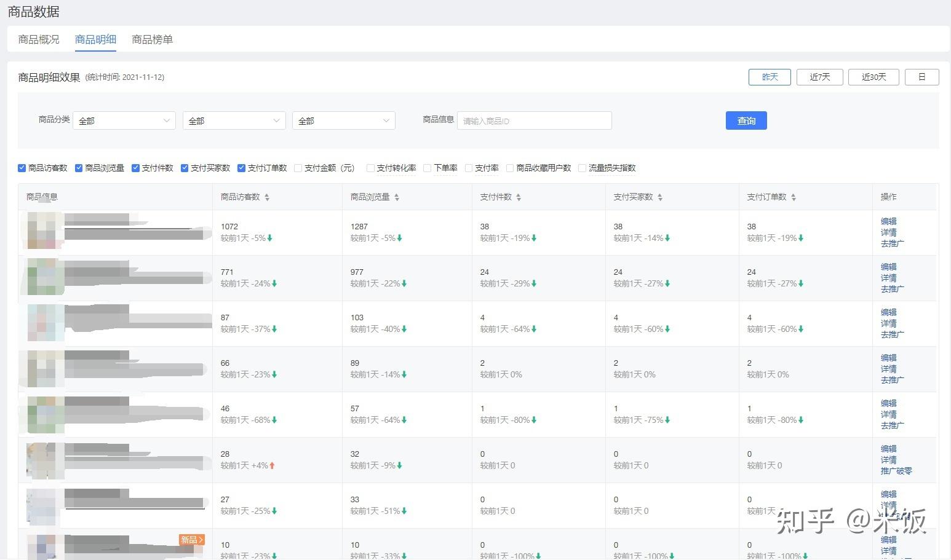This screenshot has height=560, width=951.
Task: Click the 87-visitor product thumbnail
Action: coord(46,322)
